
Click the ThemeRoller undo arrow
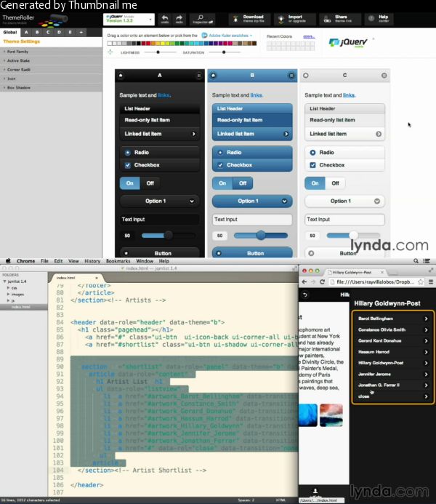click(x=165, y=19)
